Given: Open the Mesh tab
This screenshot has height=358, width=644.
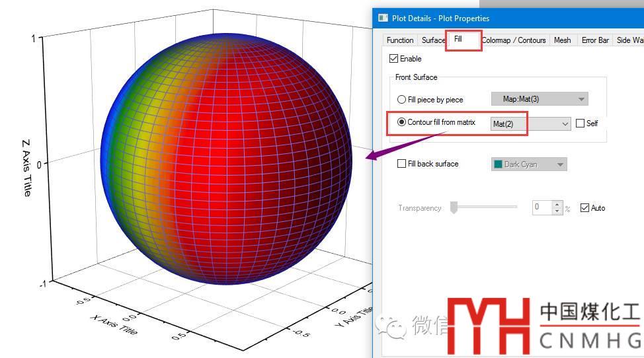Looking at the screenshot, I should pyautogui.click(x=562, y=40).
